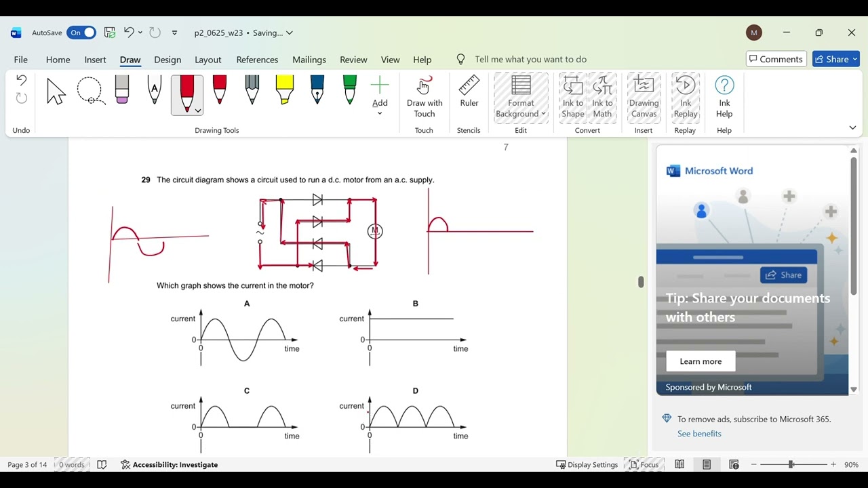Switch to Read Mode view
This screenshot has height=488, width=868.
tap(679, 465)
